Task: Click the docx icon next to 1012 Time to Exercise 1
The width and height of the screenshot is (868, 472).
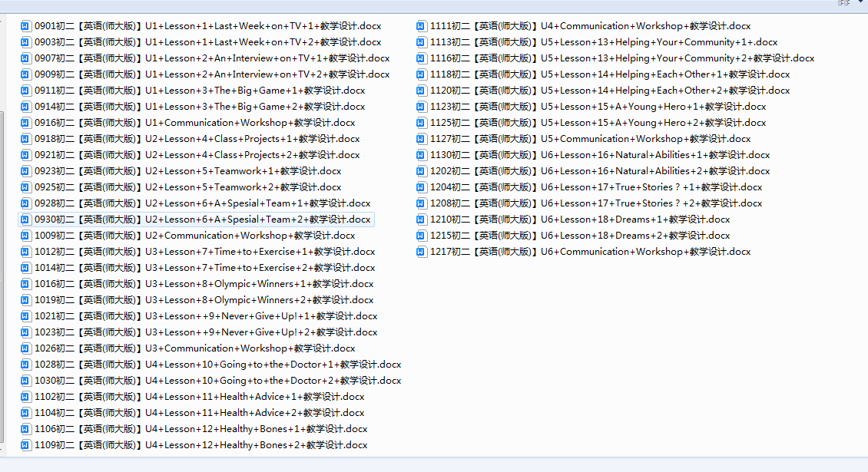Action: [26, 252]
